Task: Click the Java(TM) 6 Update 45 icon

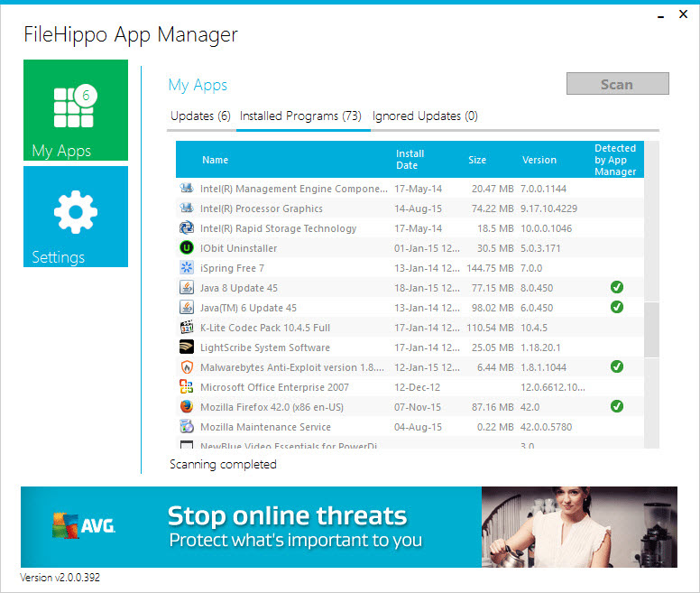Action: pyautogui.click(x=187, y=307)
